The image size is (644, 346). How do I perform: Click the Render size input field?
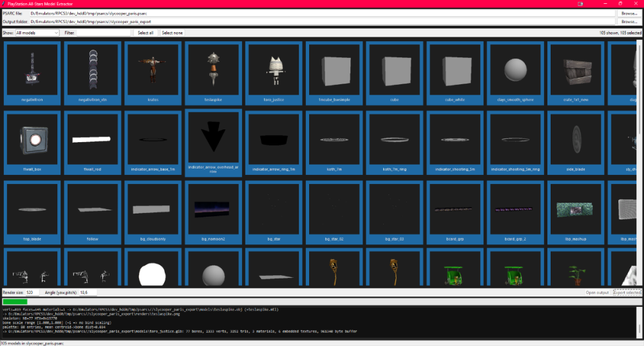coord(32,292)
